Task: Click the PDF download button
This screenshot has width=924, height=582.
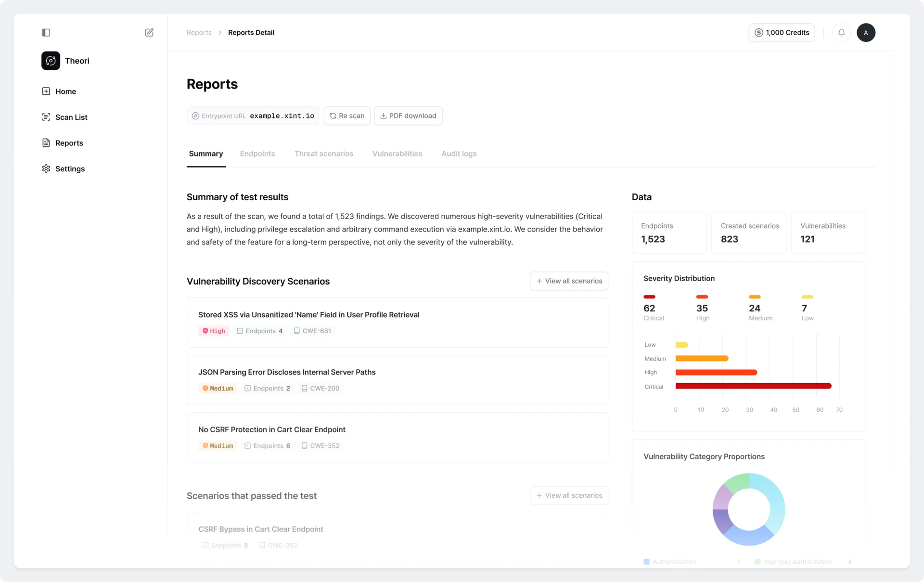Action: click(408, 116)
